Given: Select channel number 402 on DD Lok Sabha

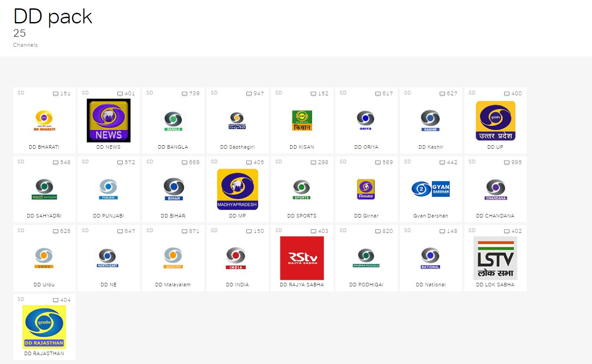Looking at the screenshot, I should tap(516, 231).
